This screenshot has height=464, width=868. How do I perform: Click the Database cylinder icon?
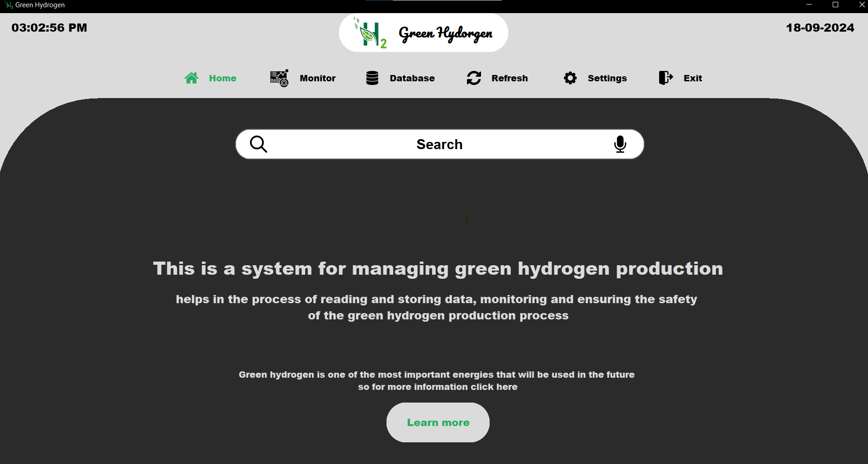coord(372,78)
